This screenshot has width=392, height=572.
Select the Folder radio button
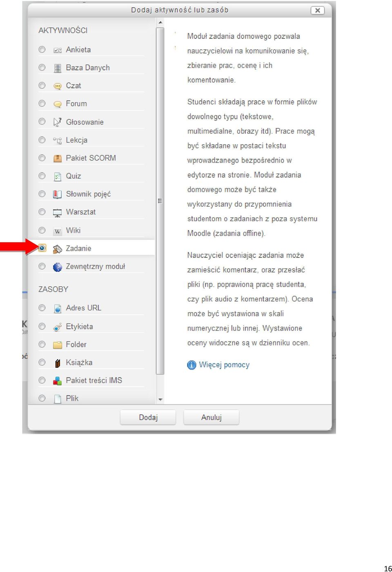click(42, 344)
